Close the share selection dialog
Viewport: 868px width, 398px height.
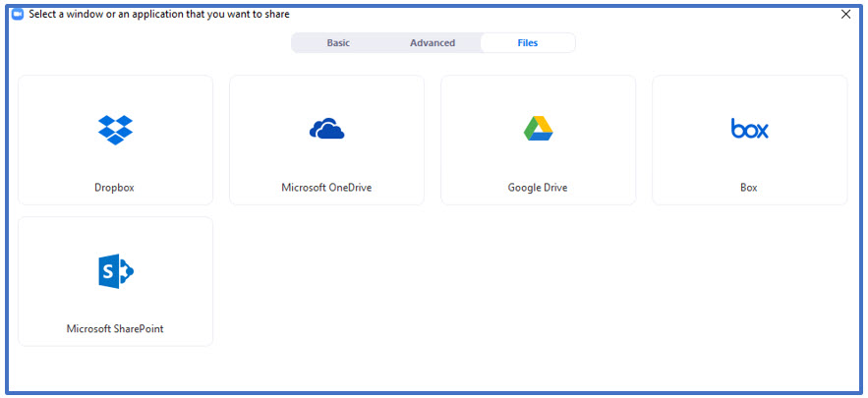pos(845,15)
